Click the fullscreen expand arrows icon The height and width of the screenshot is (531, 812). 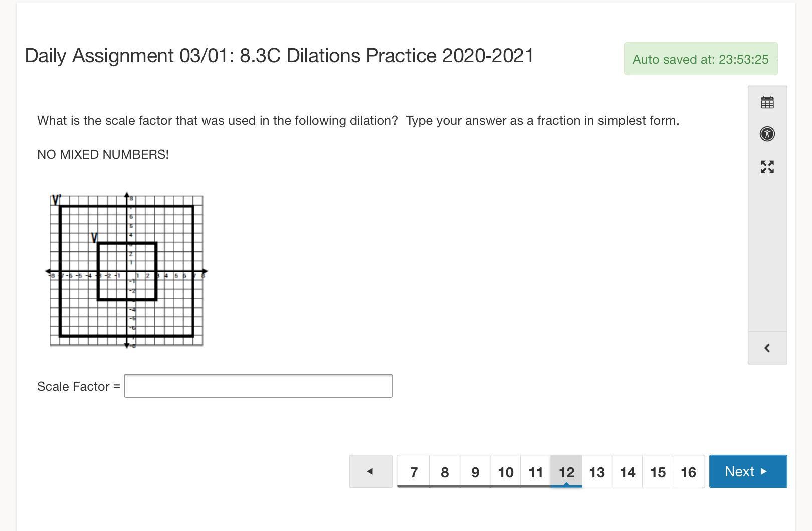click(767, 167)
